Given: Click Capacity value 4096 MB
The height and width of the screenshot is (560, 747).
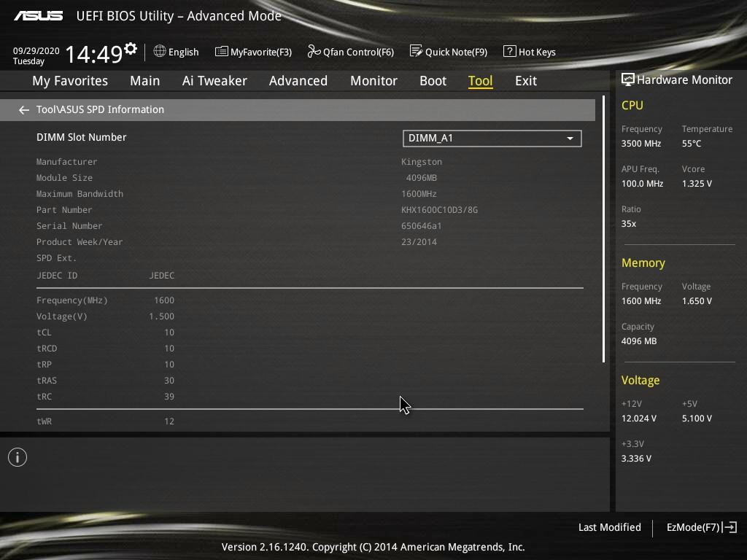Looking at the screenshot, I should (639, 341).
